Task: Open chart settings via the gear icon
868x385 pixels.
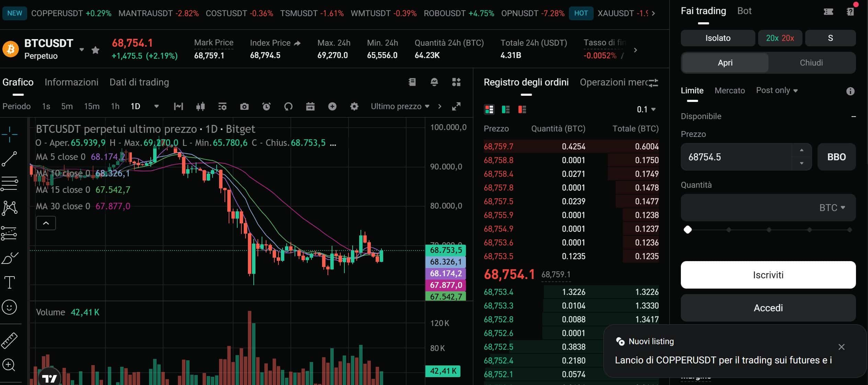Action: coord(354,106)
